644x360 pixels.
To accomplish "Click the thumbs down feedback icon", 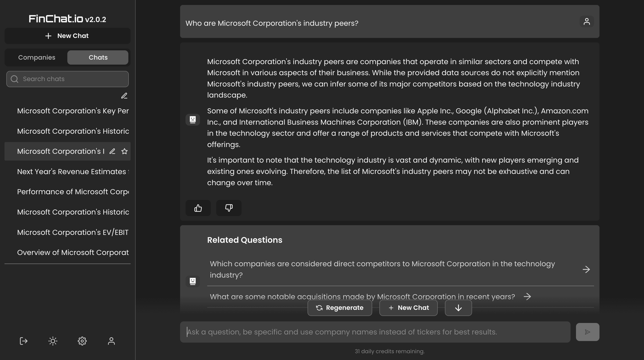I will tap(229, 208).
